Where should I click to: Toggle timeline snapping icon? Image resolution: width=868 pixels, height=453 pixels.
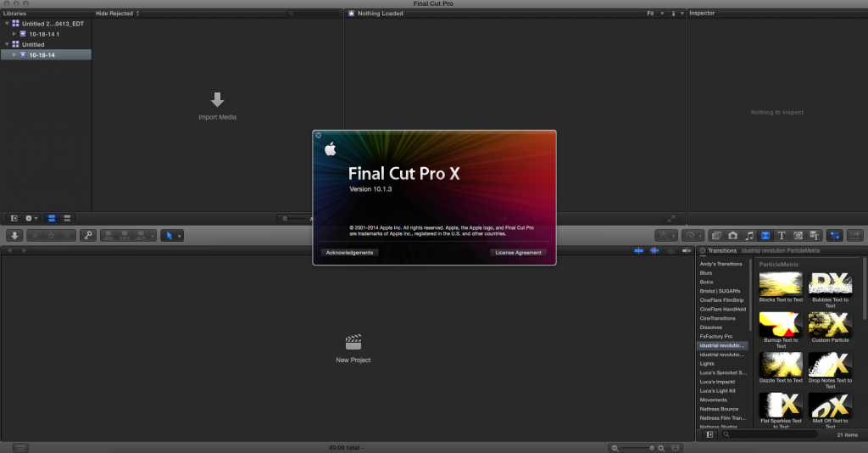click(687, 251)
